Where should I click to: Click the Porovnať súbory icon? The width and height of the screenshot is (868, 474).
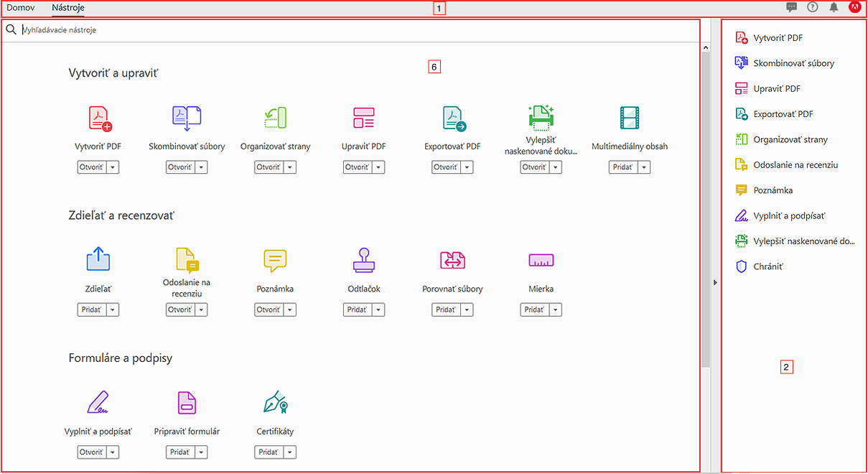452,260
